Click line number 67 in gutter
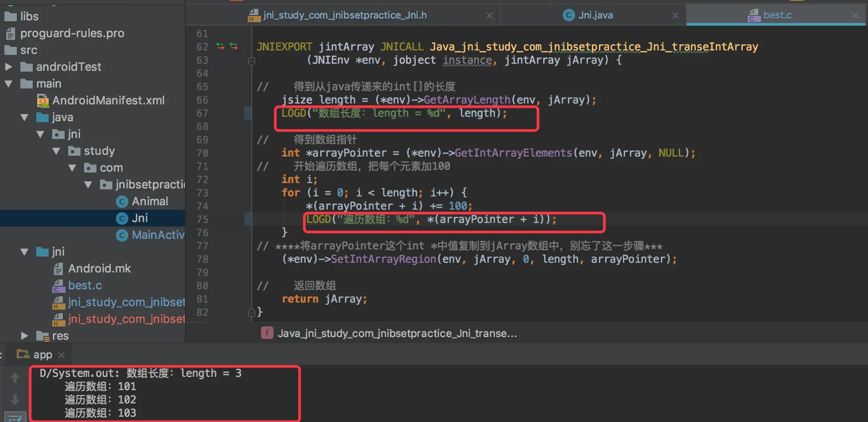The image size is (868, 422). click(202, 113)
